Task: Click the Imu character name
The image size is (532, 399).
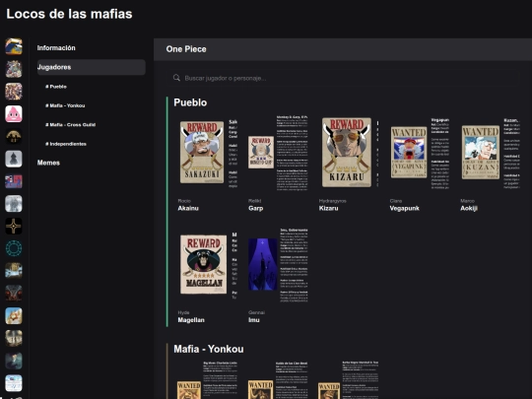Action: click(x=254, y=320)
